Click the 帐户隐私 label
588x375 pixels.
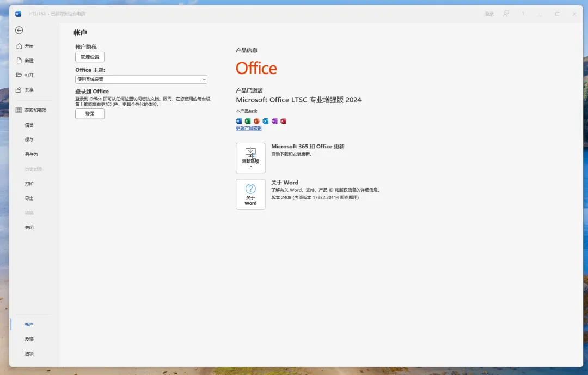pos(86,46)
